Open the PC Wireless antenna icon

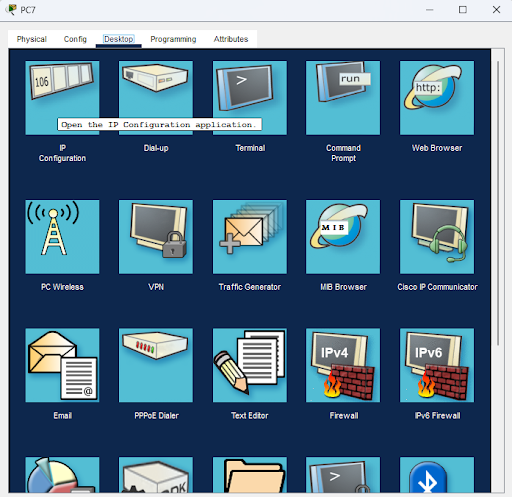(x=62, y=237)
